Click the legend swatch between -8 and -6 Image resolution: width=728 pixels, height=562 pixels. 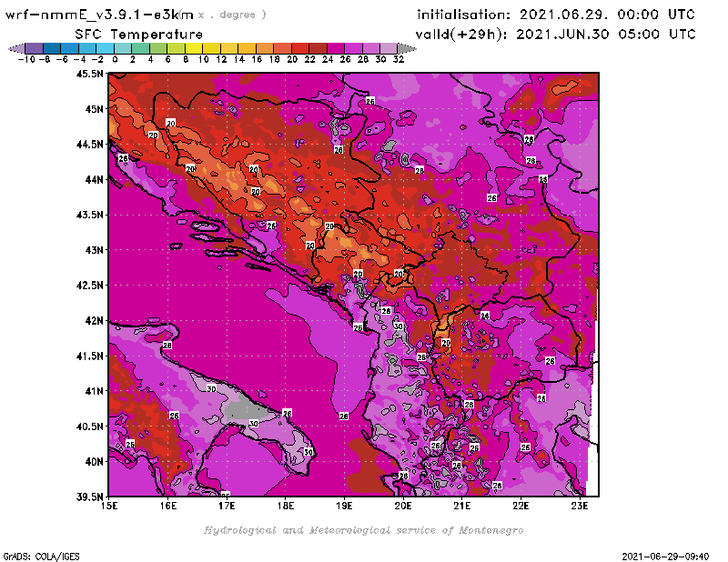pos(52,48)
